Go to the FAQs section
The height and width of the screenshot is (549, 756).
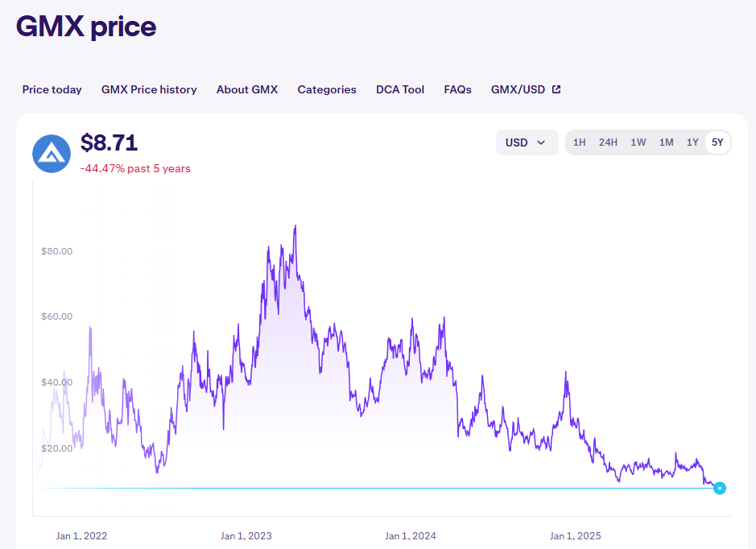tap(457, 89)
